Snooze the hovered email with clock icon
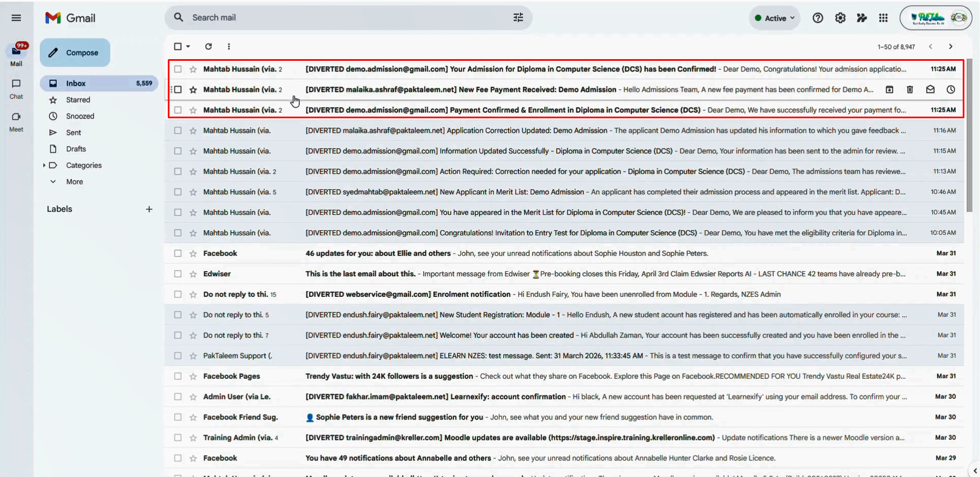 click(950, 89)
